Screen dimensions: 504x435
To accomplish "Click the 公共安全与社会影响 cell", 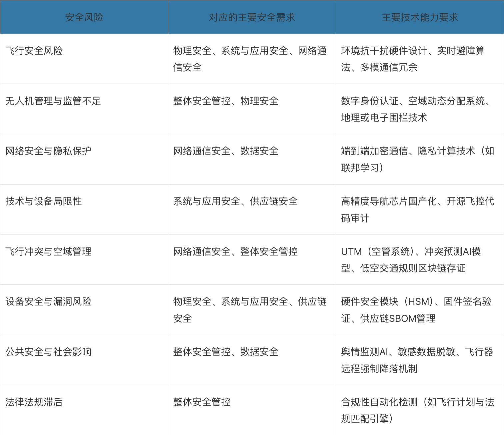I will [48, 352].
